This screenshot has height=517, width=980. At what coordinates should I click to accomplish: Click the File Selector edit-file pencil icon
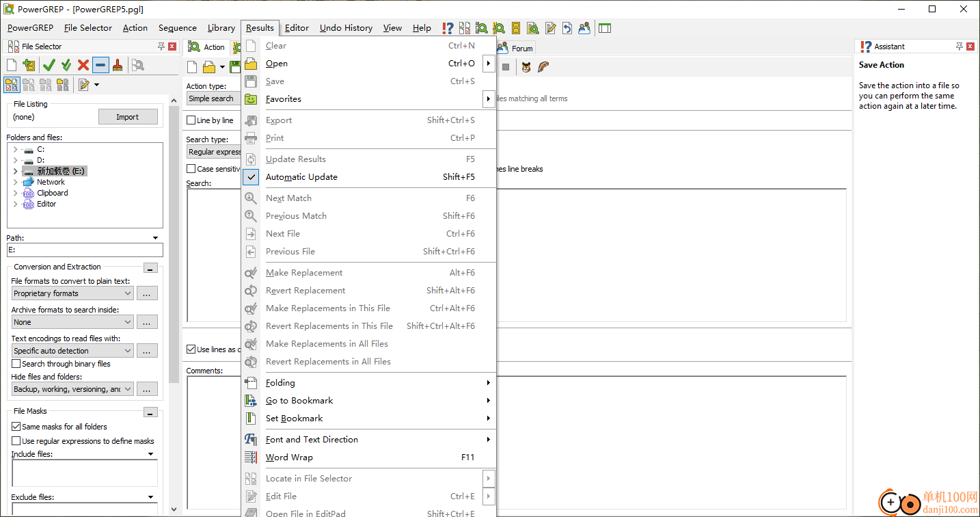(83, 85)
